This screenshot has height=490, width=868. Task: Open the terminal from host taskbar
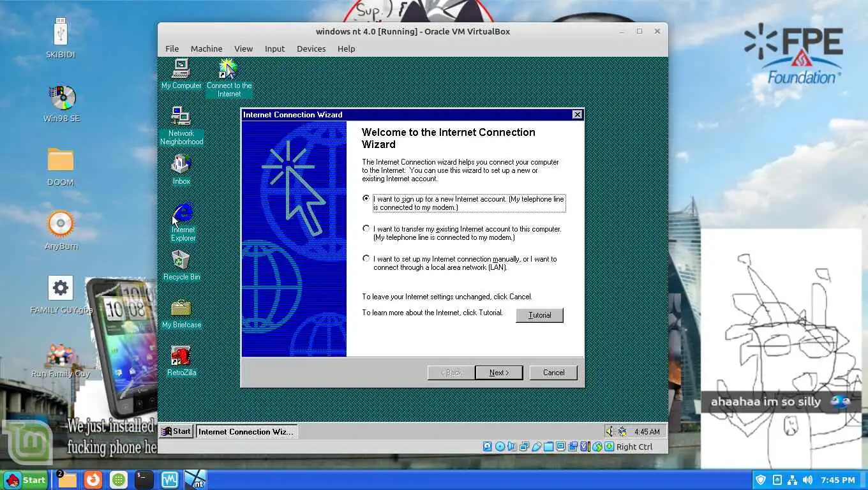click(x=144, y=480)
